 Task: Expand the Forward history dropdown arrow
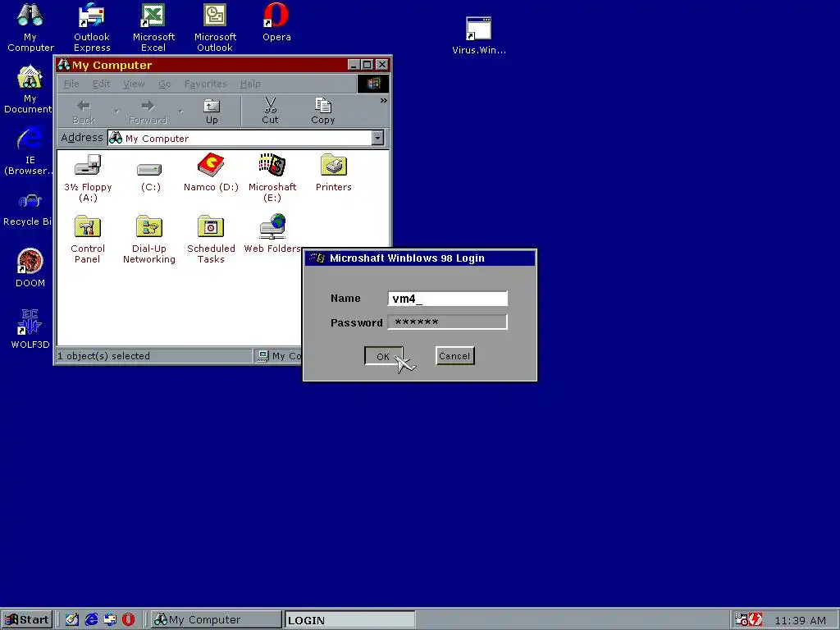180,112
